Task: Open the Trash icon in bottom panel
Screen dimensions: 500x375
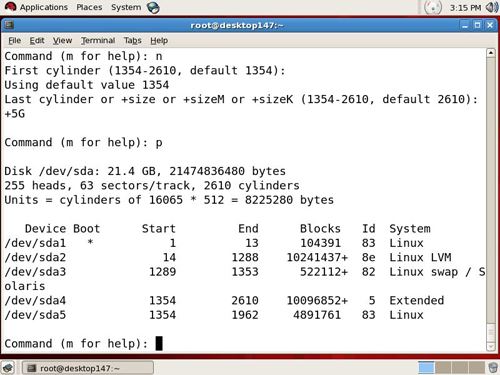Action: [493, 368]
